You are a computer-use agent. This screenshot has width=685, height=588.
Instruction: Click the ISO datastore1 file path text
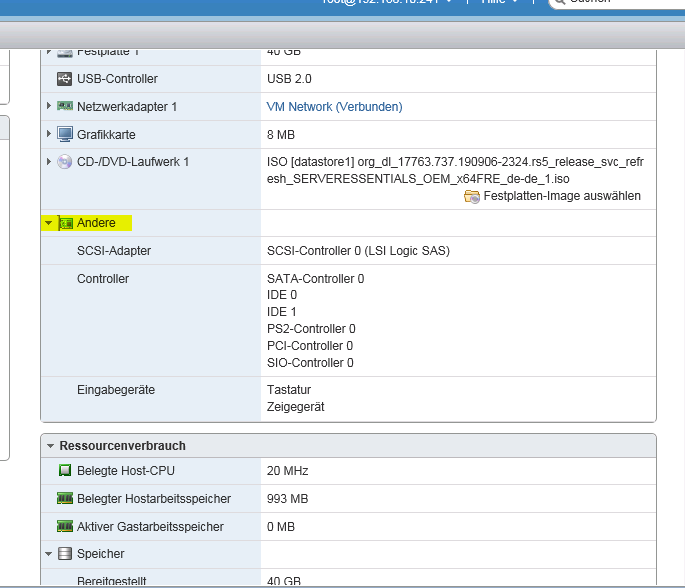pyautogui.click(x=455, y=170)
